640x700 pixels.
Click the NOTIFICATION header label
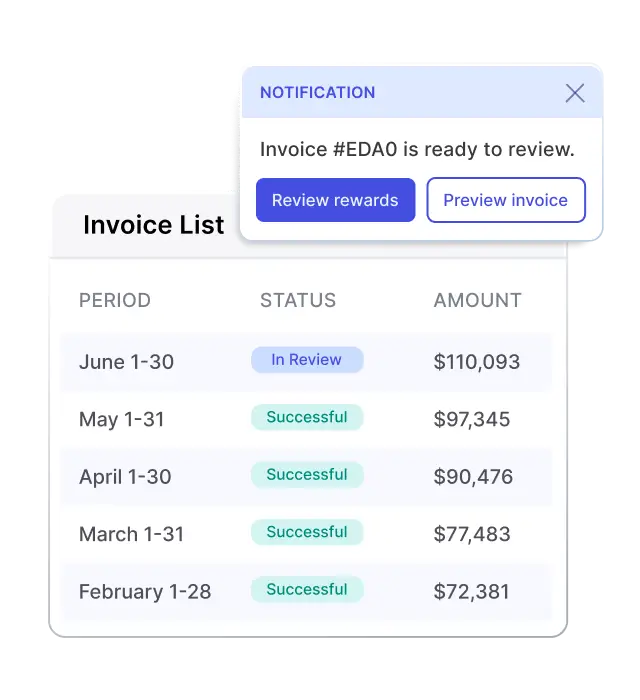click(318, 93)
